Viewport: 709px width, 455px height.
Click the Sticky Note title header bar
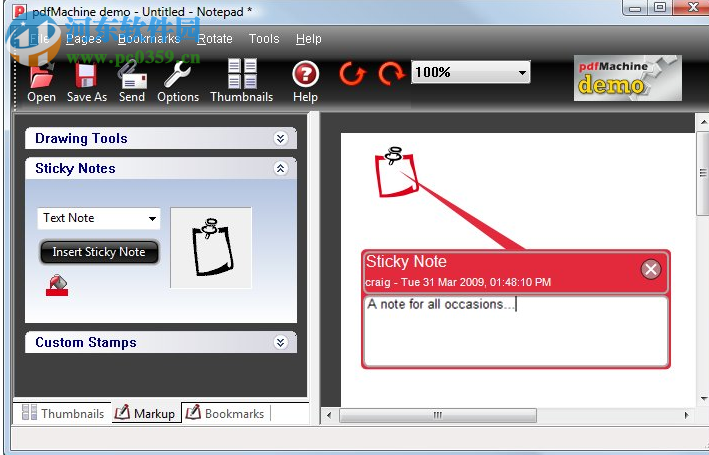pyautogui.click(x=515, y=272)
